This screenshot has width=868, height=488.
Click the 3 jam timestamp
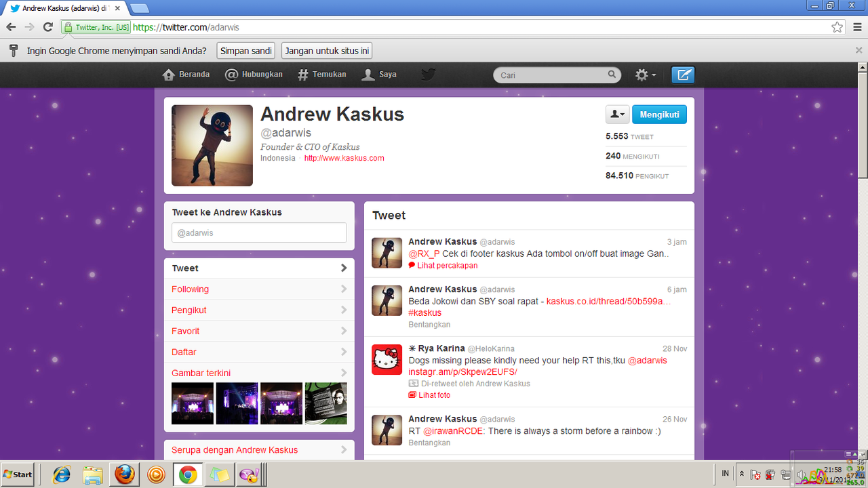[x=677, y=242]
